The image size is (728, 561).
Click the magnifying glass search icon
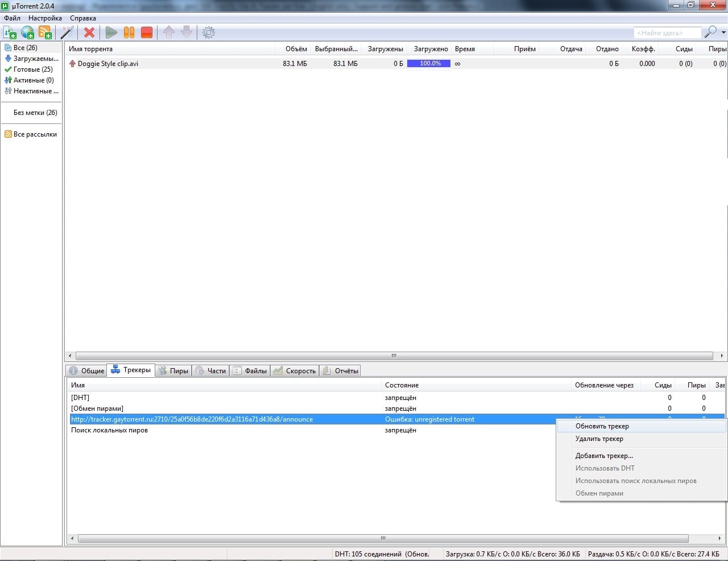710,32
